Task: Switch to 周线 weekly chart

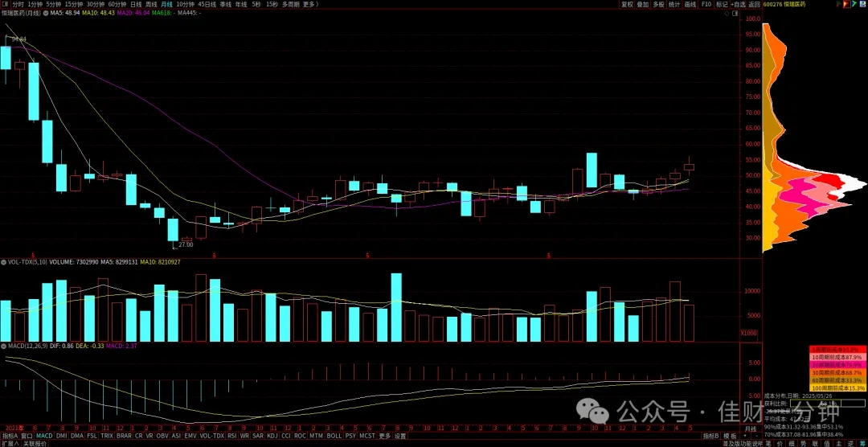Action: tap(151, 4)
